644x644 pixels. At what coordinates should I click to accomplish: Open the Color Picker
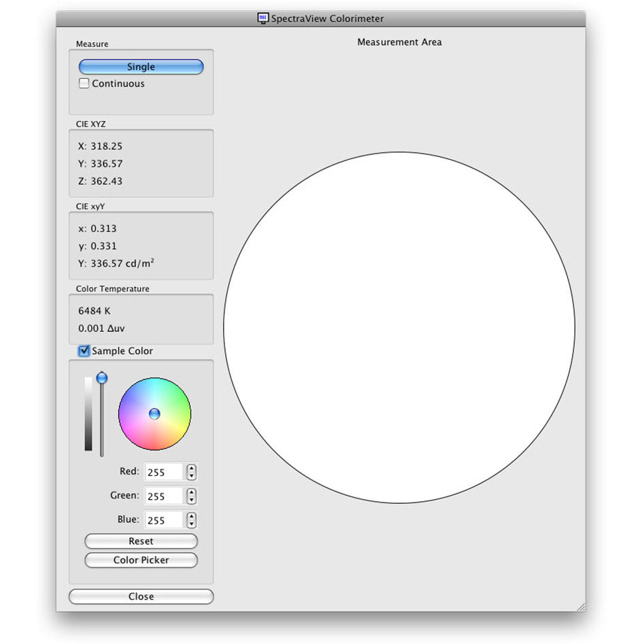(x=141, y=560)
